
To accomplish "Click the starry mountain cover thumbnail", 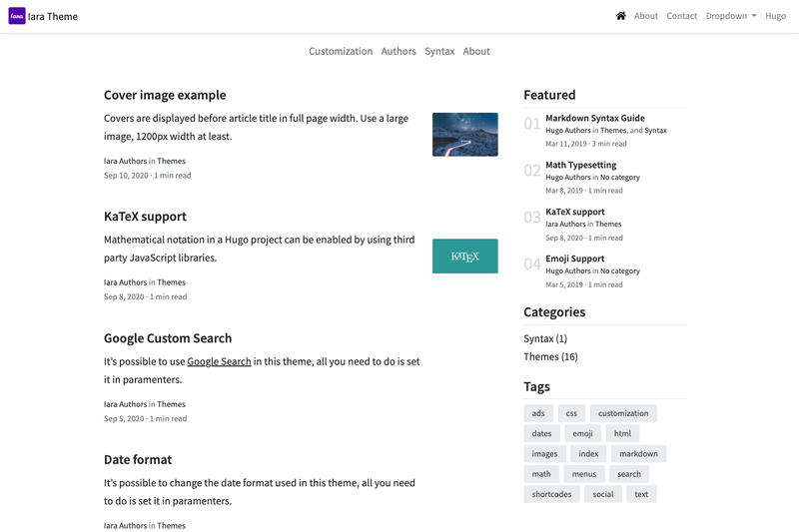I will pyautogui.click(x=465, y=135).
